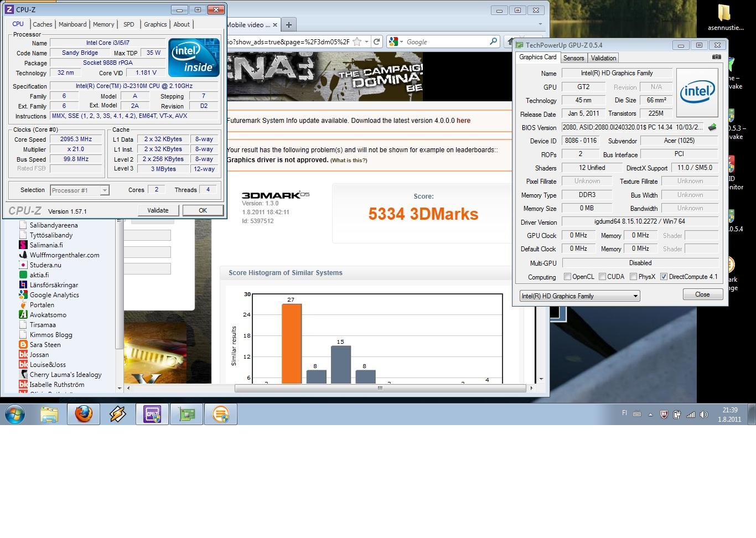The image size is (756, 538).
Task: Select the Mobile video browser tab
Action: (x=252, y=25)
